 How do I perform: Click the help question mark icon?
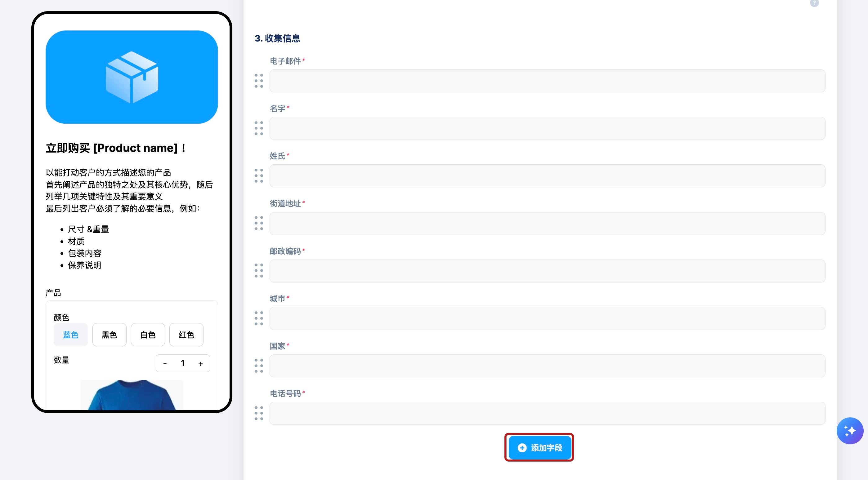(814, 3)
